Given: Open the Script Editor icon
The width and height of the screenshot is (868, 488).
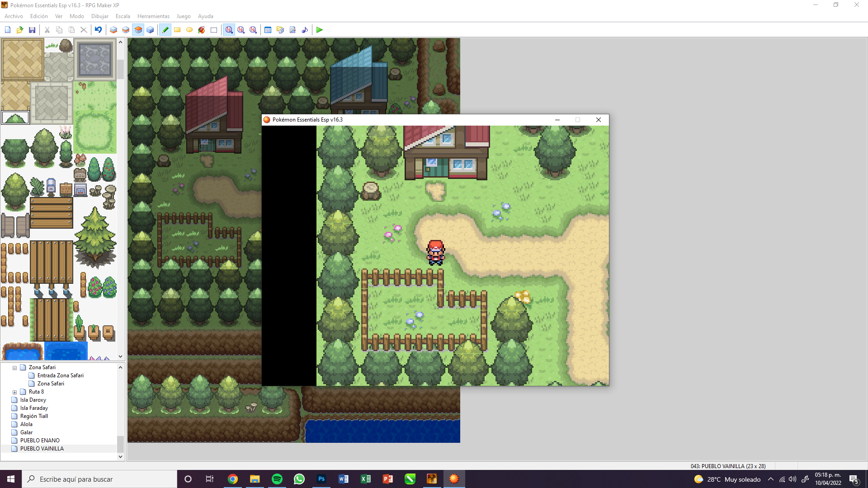Looking at the screenshot, I should [x=292, y=30].
